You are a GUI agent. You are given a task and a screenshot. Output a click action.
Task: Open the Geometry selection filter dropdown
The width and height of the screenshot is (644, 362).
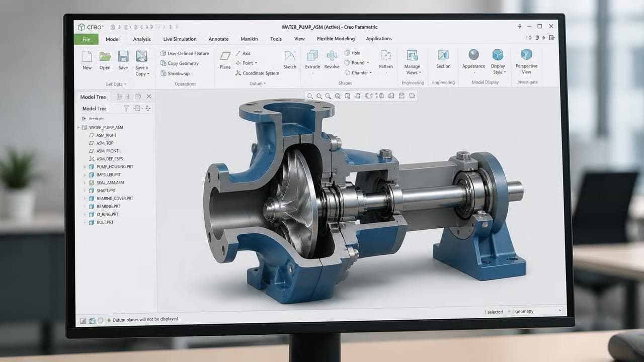pyautogui.click(x=538, y=311)
